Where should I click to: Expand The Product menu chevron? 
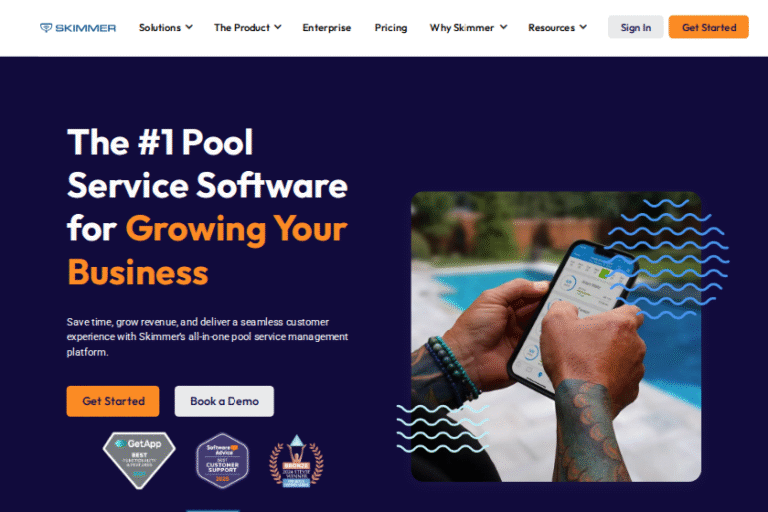tap(278, 27)
